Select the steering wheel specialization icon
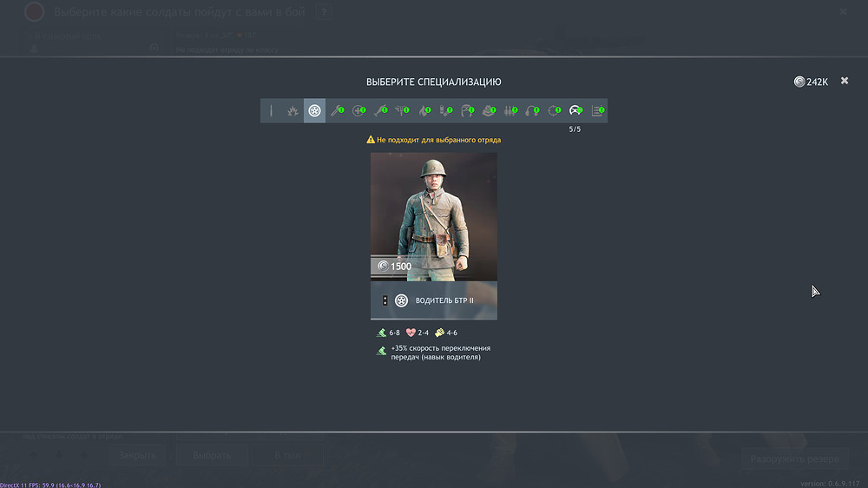Image resolution: width=868 pixels, height=488 pixels. (x=575, y=111)
